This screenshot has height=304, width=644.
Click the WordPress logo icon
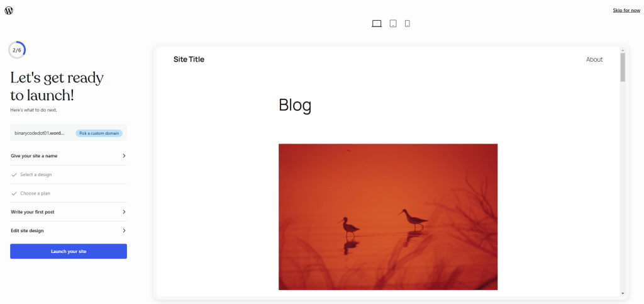[x=9, y=11]
